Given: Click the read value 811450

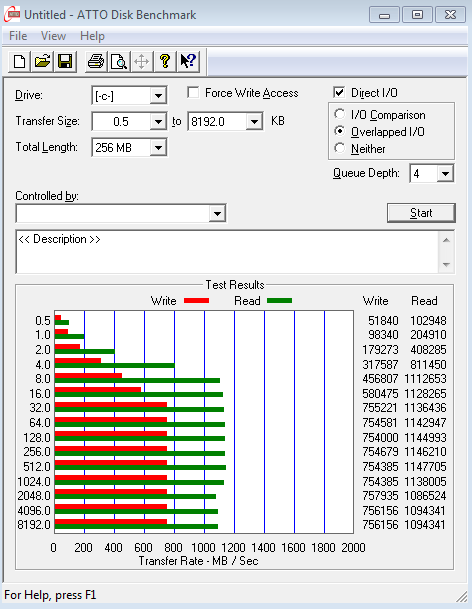Looking at the screenshot, I should pyautogui.click(x=428, y=365).
